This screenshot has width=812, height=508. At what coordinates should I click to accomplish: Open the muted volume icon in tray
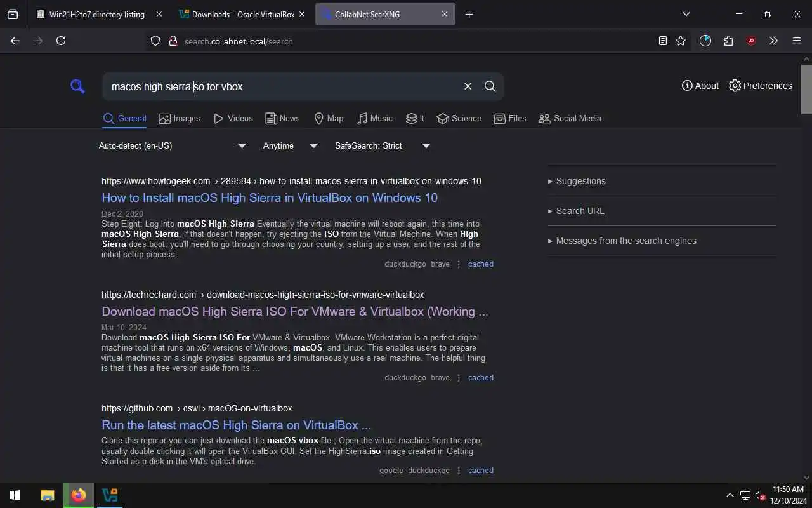point(760,495)
